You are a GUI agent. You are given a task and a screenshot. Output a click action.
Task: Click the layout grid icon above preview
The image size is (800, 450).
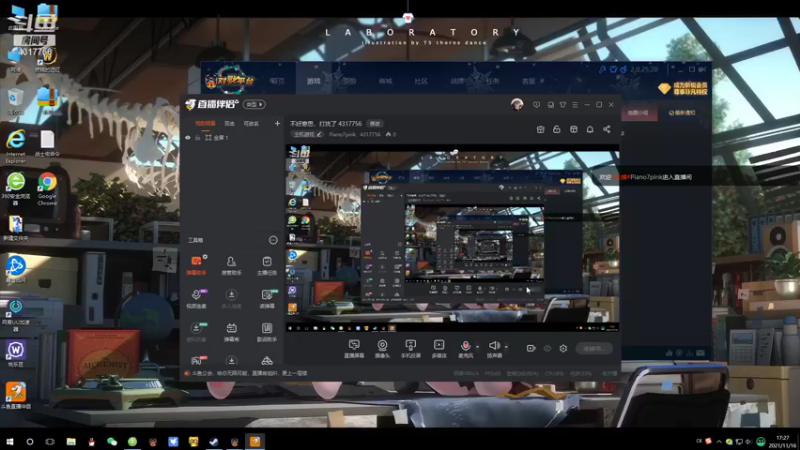[x=573, y=130]
